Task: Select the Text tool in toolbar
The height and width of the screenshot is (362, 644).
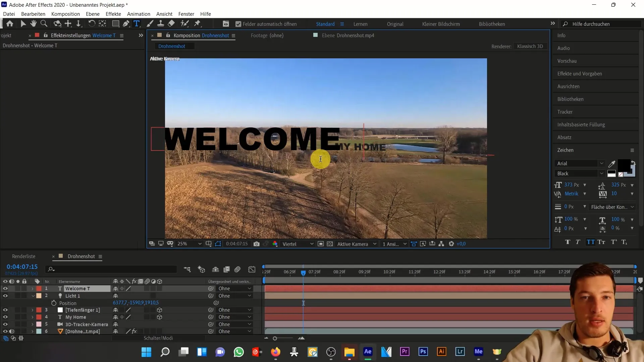Action: (137, 23)
